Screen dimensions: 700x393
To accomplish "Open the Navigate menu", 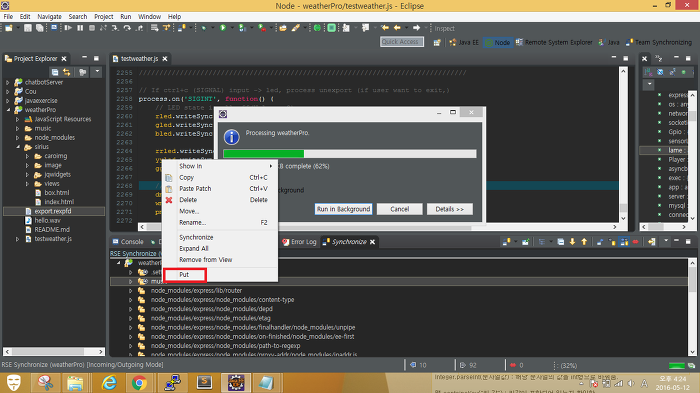I will click(49, 17).
